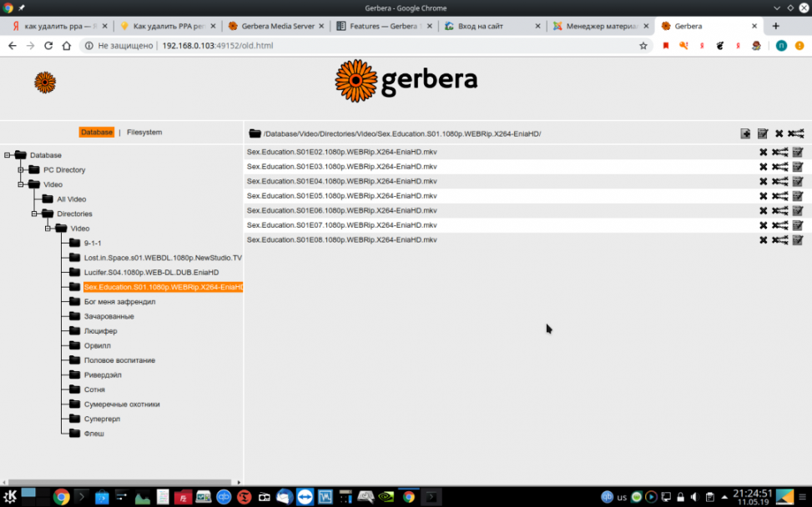Click the large gerbera logo in header
The image size is (812, 507).
(x=406, y=81)
